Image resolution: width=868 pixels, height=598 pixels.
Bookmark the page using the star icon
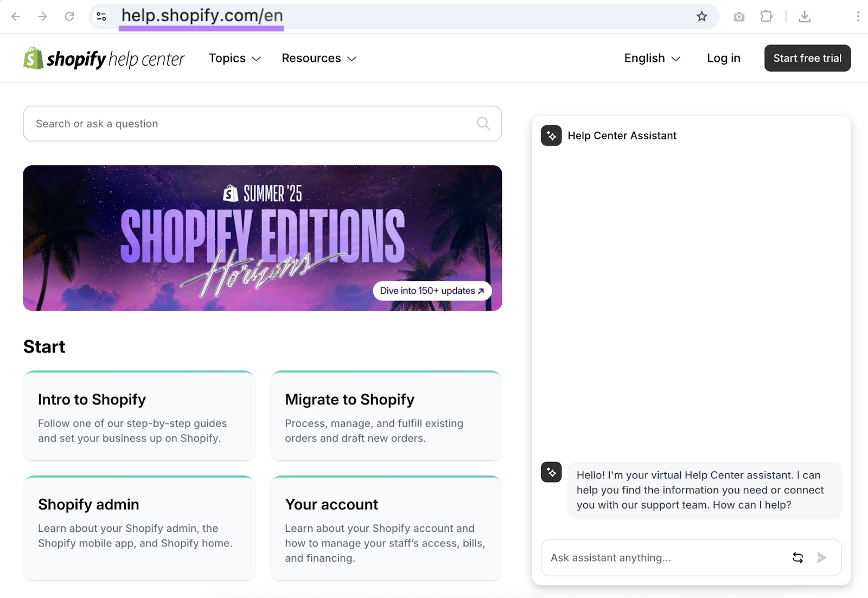pos(702,16)
